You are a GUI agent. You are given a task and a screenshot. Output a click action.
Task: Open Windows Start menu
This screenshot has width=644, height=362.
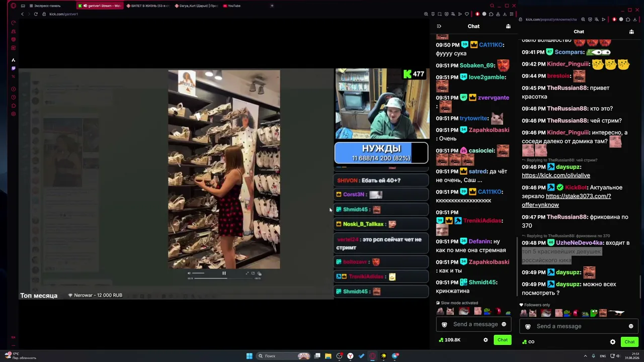point(249,356)
